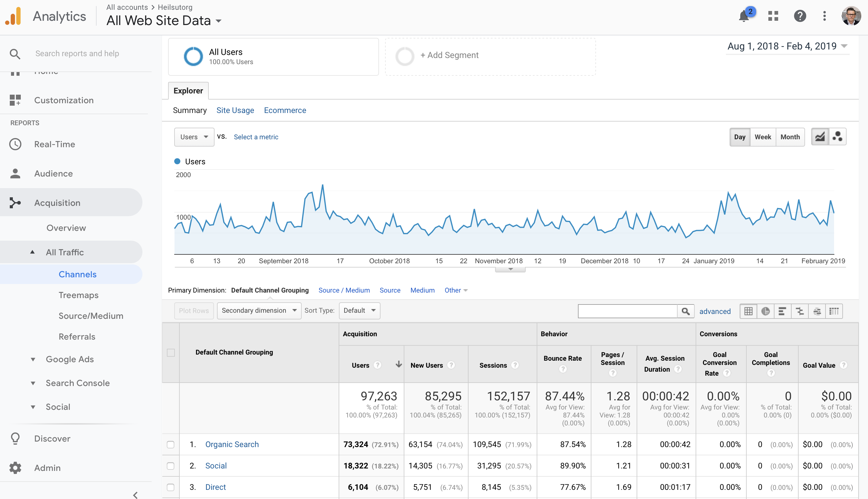Viewport: 868px width, 499px height.
Task: Switch to line chart view
Action: [x=820, y=137]
